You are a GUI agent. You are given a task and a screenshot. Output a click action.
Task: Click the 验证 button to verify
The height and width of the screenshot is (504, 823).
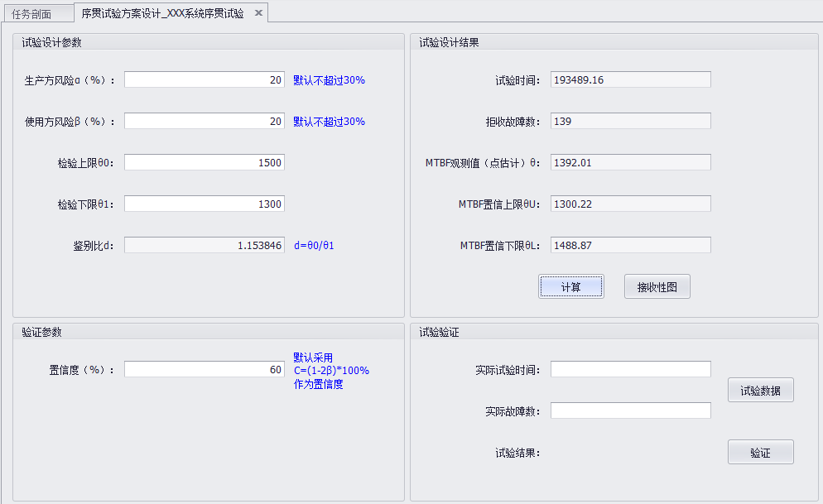coord(760,451)
